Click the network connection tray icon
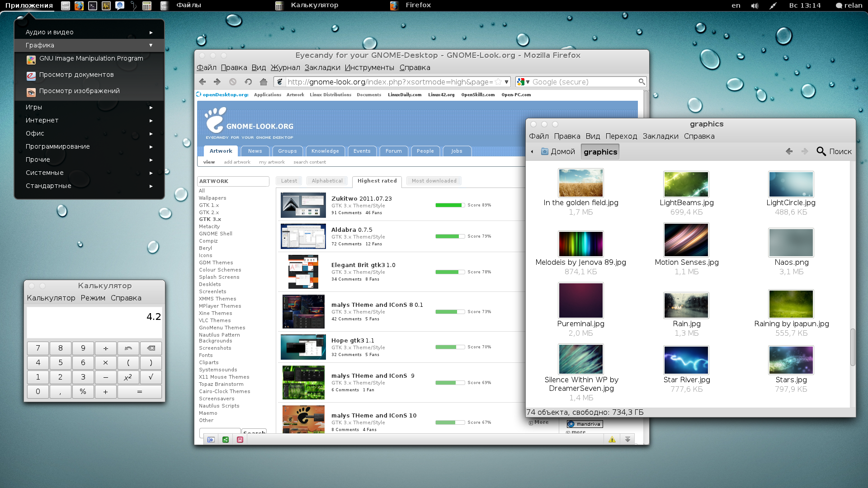The height and width of the screenshot is (488, 868). coord(773,6)
